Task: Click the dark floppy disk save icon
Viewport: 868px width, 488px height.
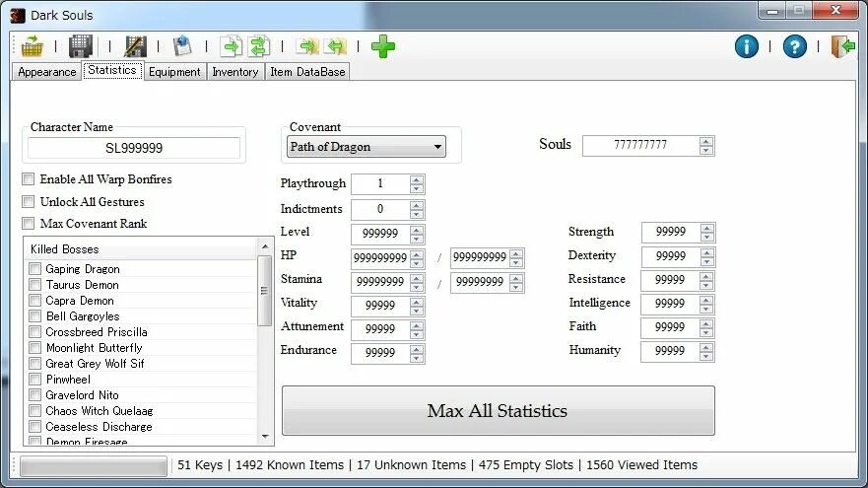Action: [81, 46]
